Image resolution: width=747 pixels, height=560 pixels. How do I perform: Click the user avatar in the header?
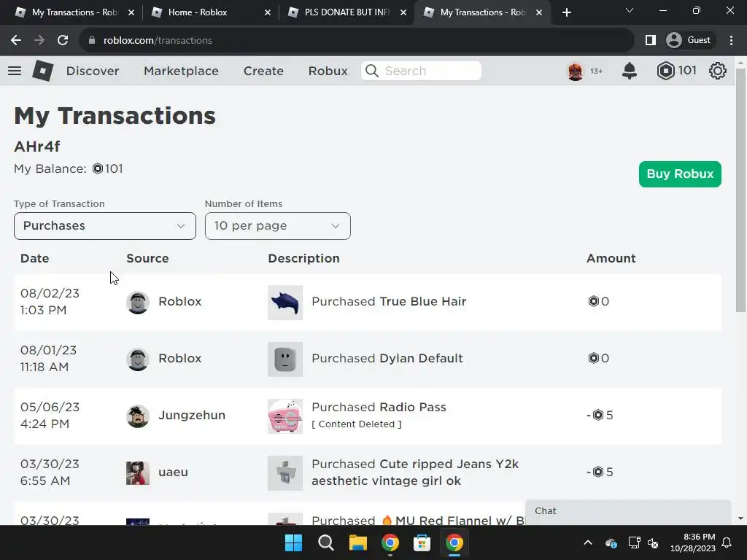click(576, 71)
